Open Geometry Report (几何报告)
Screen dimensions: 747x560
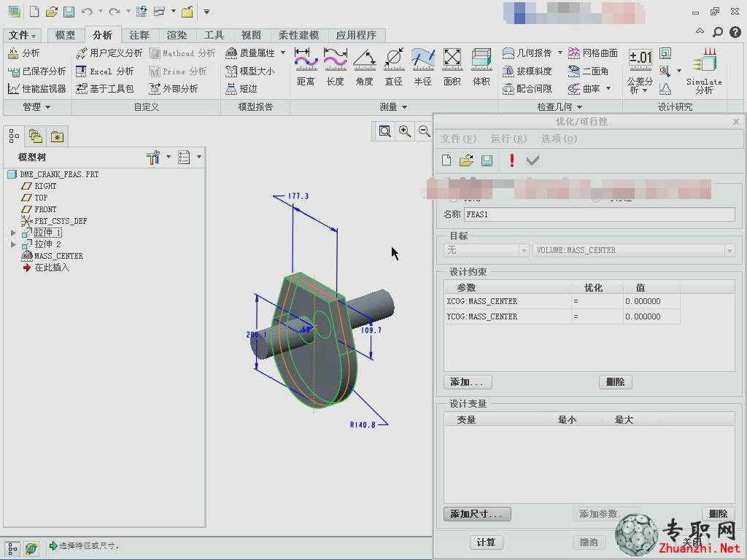[x=527, y=52]
